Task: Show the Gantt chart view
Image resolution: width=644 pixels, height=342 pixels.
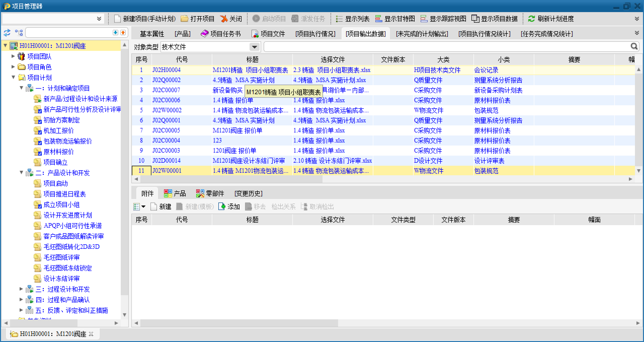Action: point(395,19)
